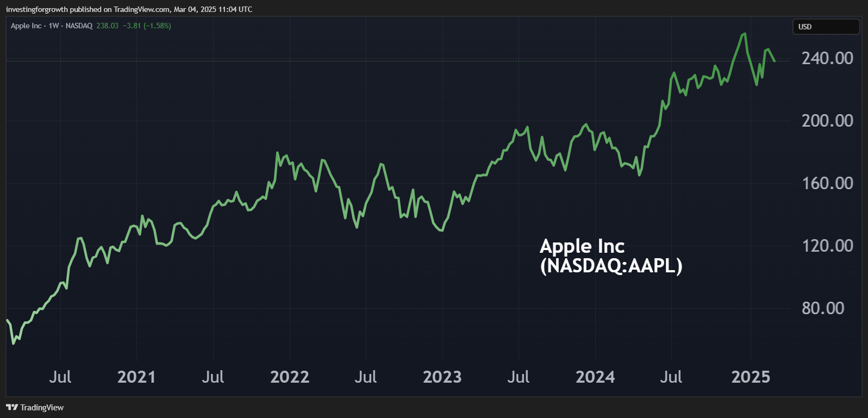
Task: Click the 2024 time axis label
Action: pos(595,377)
